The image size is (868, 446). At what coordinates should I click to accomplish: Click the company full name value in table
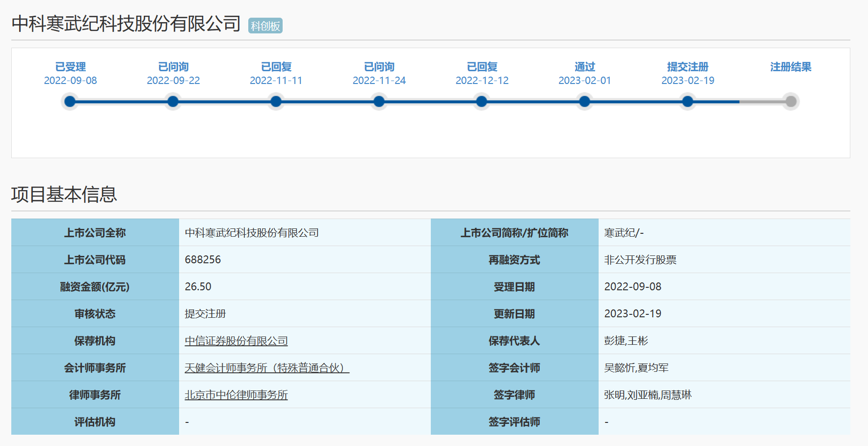(x=252, y=233)
